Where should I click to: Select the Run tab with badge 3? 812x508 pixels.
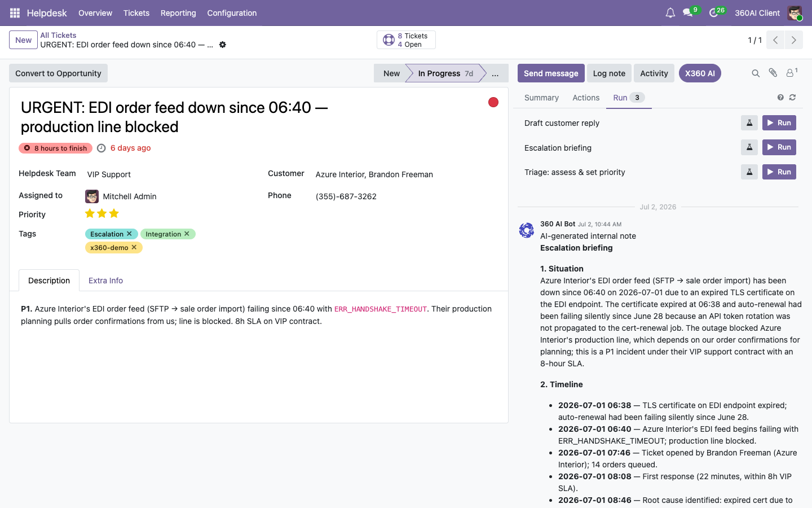click(629, 98)
